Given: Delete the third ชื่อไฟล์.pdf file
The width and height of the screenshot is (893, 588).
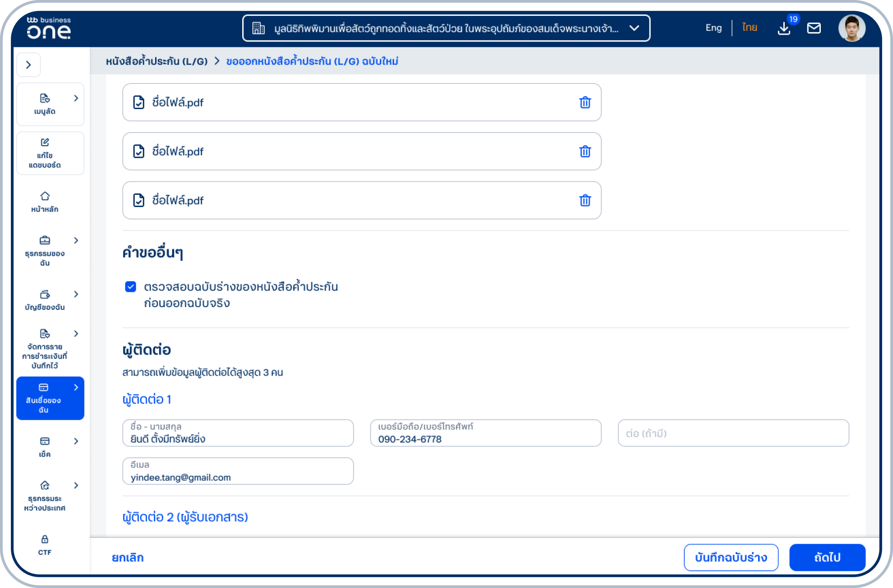Looking at the screenshot, I should (x=585, y=200).
